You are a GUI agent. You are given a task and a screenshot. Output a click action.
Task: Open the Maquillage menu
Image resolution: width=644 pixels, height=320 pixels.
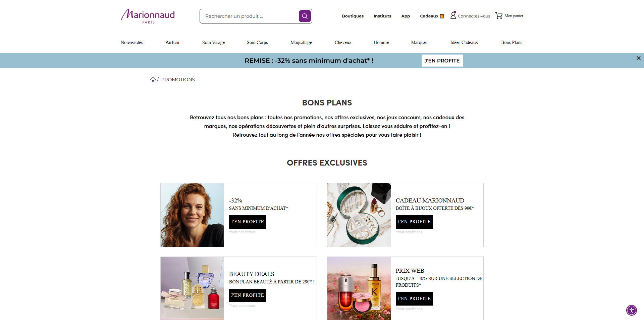tap(301, 42)
